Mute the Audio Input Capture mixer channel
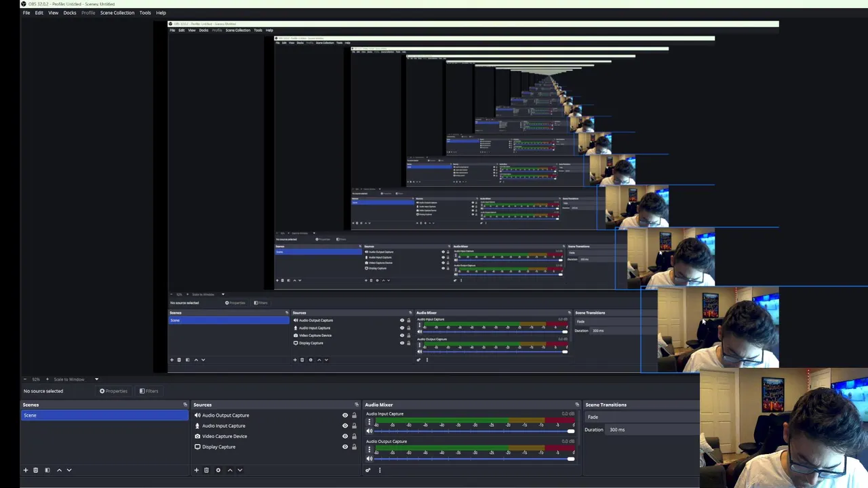The image size is (868, 488). [x=370, y=431]
